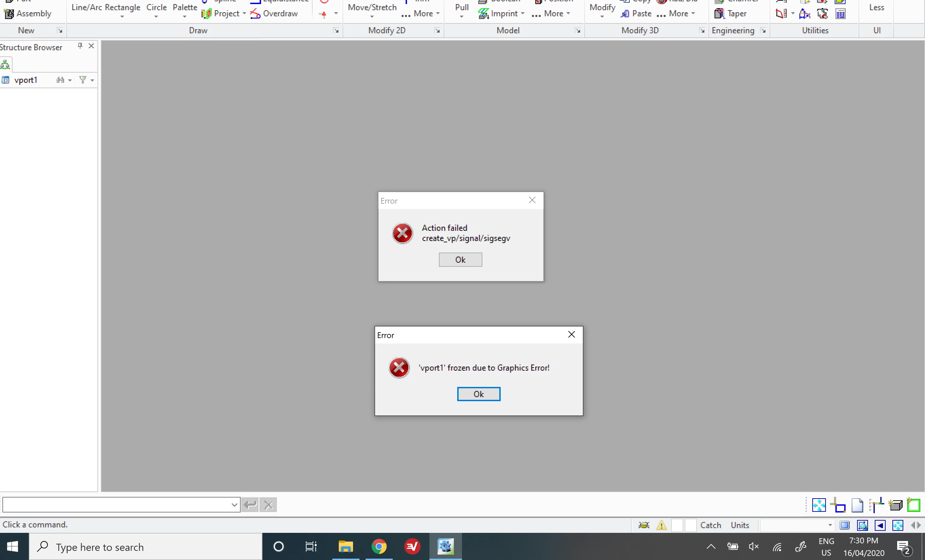Pin the Structure Browser panel
Viewport: 925px width, 560px height.
click(x=80, y=46)
